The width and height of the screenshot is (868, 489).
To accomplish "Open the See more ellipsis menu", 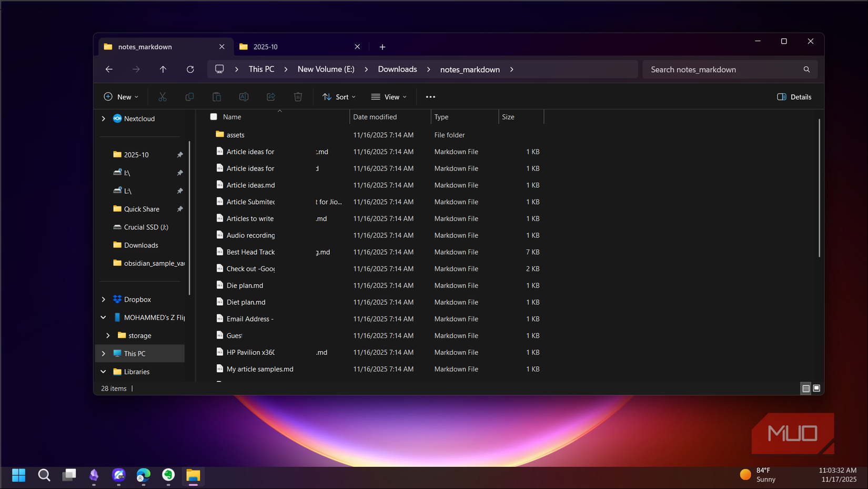I will tap(430, 97).
